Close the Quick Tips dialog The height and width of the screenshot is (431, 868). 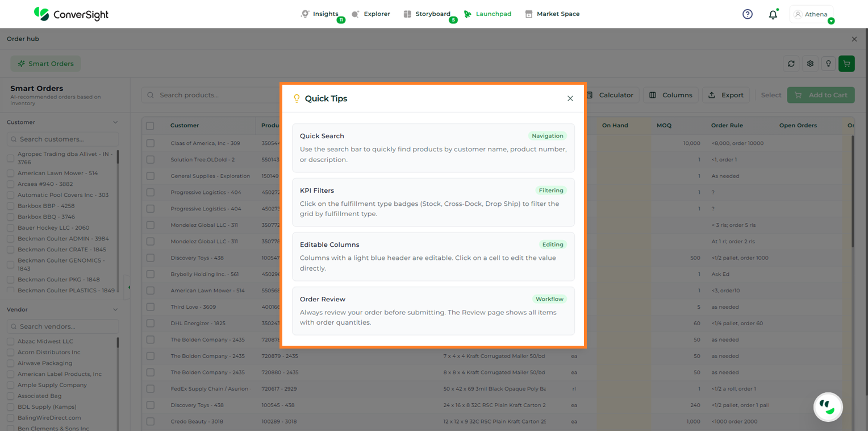pos(570,98)
